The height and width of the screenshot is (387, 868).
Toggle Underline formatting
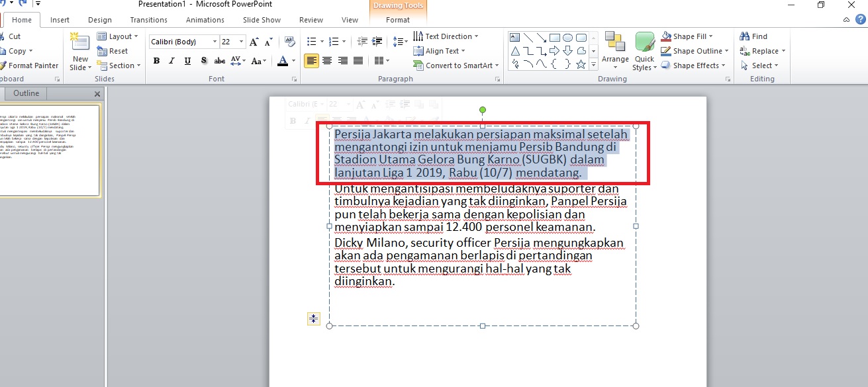188,61
